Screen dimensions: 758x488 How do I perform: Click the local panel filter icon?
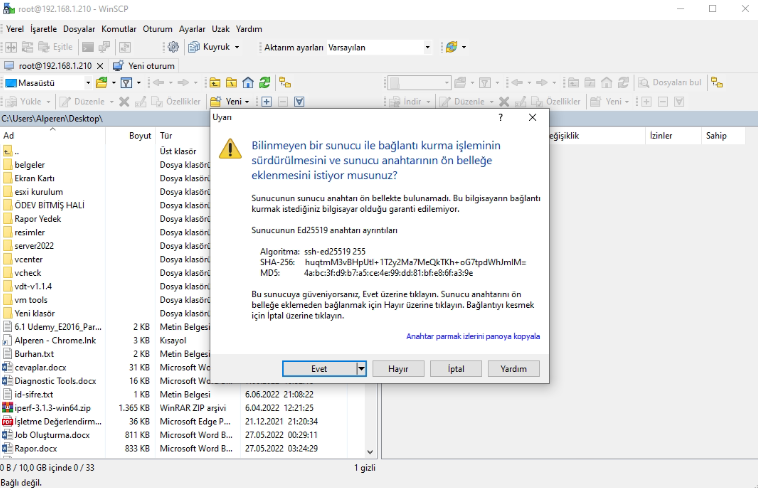[126, 83]
